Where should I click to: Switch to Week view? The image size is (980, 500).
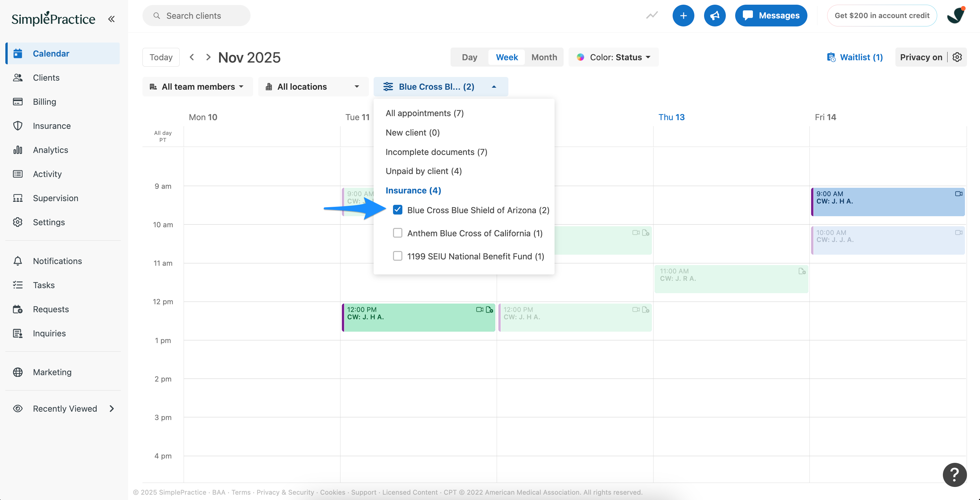[x=507, y=57]
